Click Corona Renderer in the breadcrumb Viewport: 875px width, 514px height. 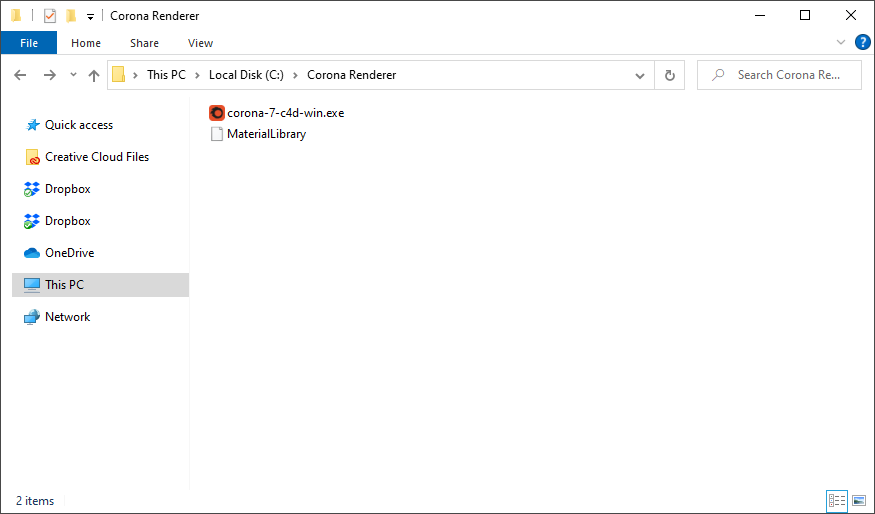(352, 75)
